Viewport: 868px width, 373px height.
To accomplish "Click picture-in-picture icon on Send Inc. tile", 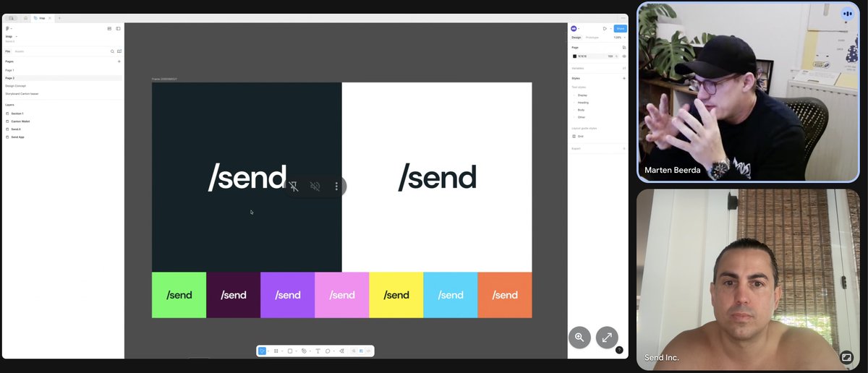I will (846, 357).
